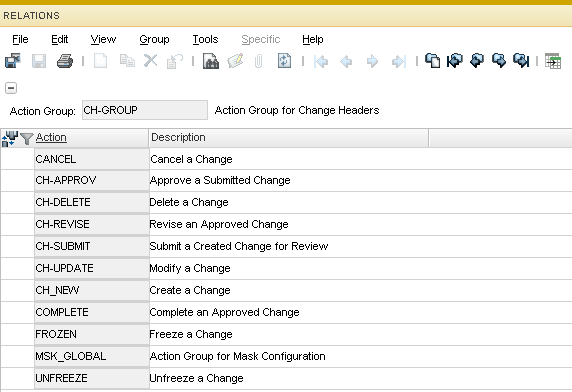Open the greyed Specific menu

click(261, 39)
